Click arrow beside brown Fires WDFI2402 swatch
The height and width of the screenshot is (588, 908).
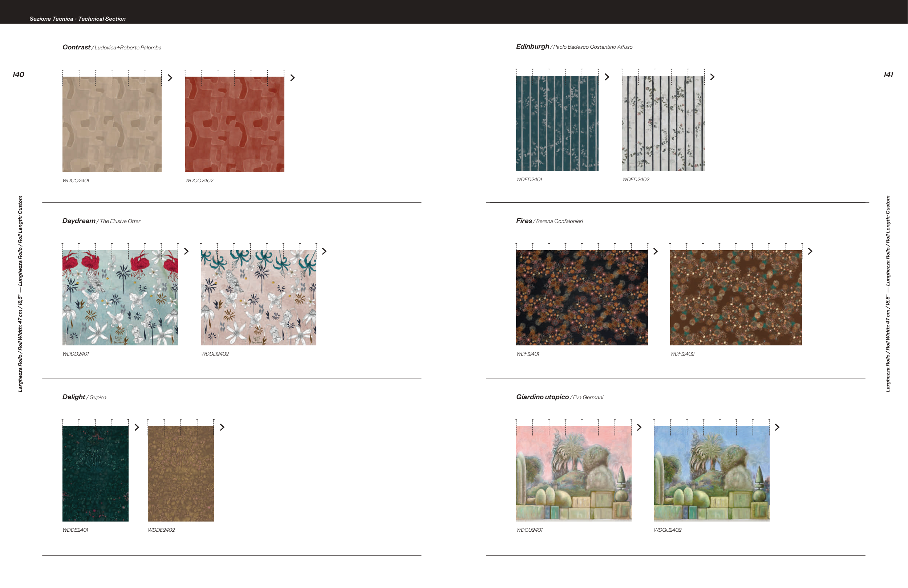click(x=810, y=251)
